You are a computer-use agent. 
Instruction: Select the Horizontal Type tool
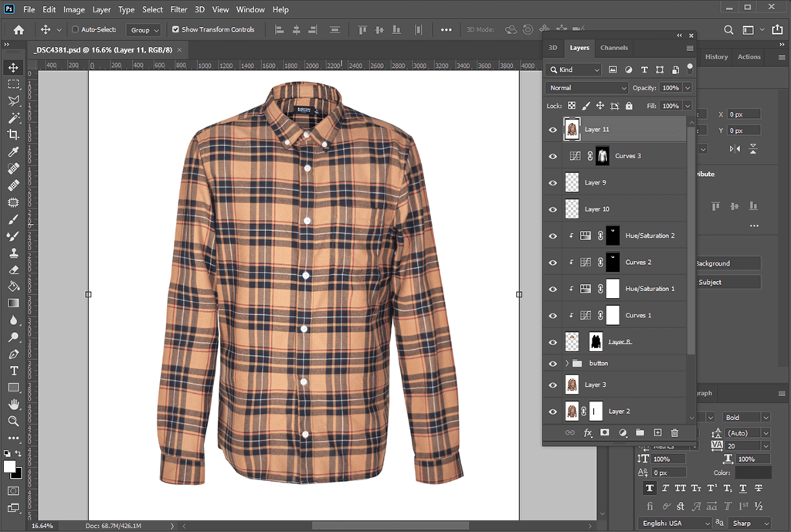tap(14, 371)
